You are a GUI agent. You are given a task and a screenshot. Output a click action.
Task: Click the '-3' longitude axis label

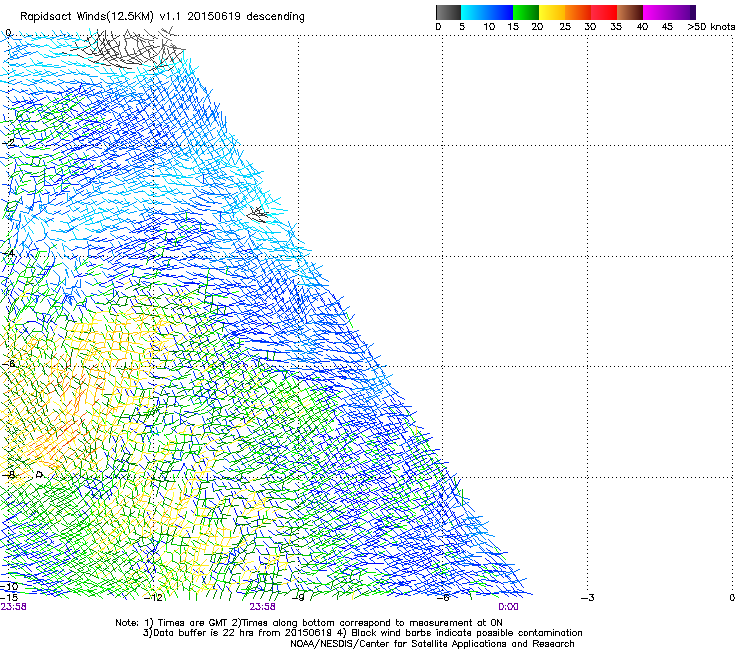pos(588,598)
